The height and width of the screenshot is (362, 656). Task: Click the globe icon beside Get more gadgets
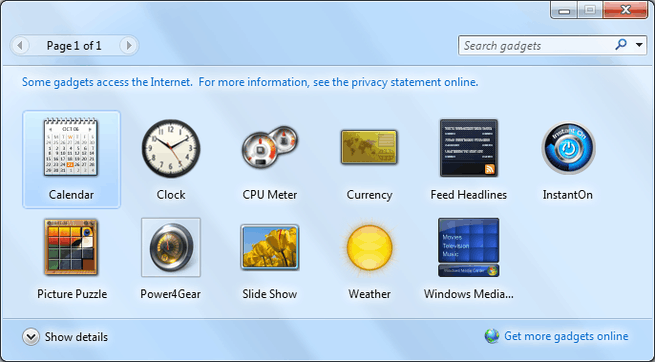pos(492,336)
